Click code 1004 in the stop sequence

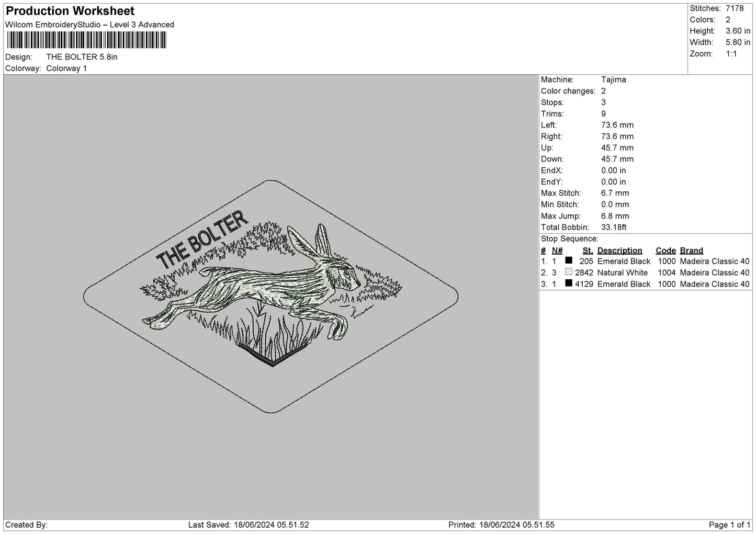pos(667,273)
